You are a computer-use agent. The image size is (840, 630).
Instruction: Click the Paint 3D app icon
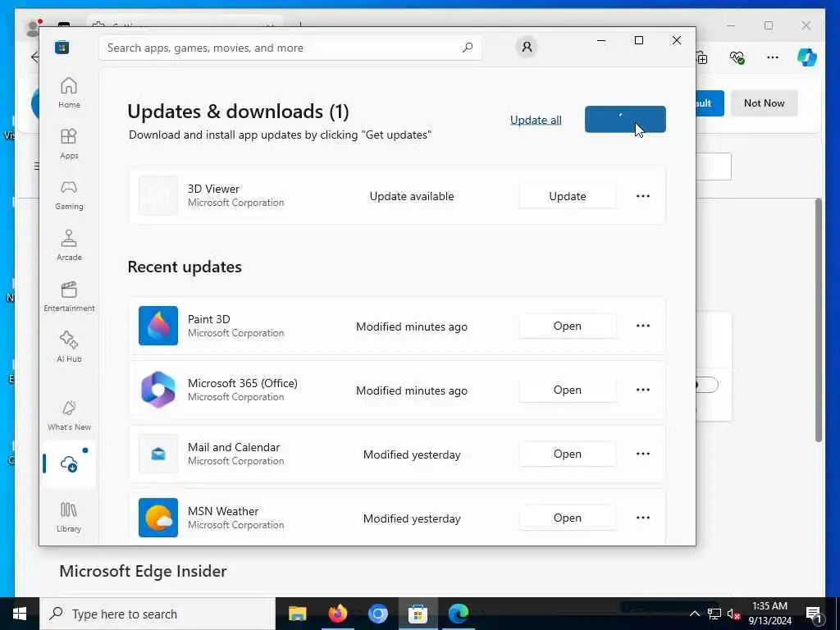(158, 326)
